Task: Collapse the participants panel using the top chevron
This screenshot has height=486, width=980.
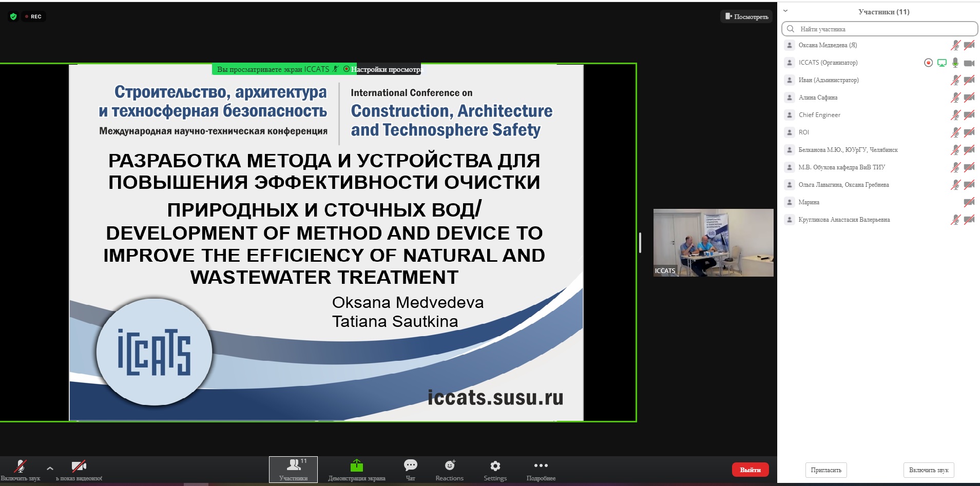Action: click(x=785, y=11)
